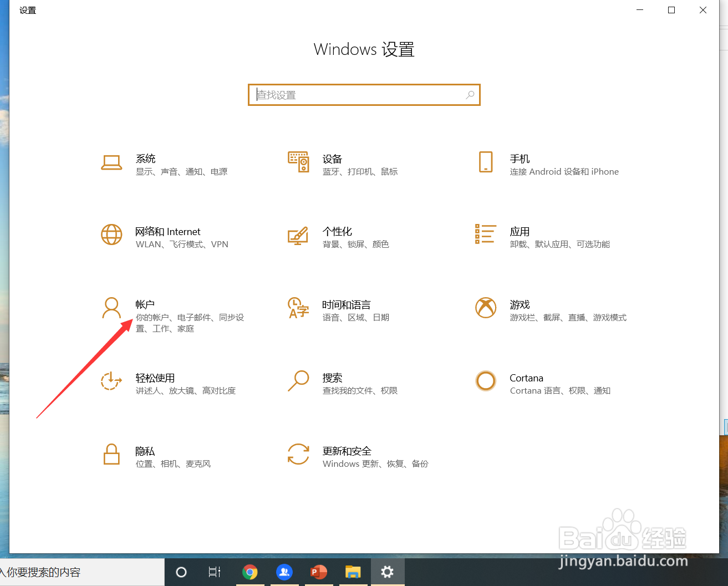The width and height of the screenshot is (728, 586).
Task: Launch Chrome from the taskbar
Action: 250,572
